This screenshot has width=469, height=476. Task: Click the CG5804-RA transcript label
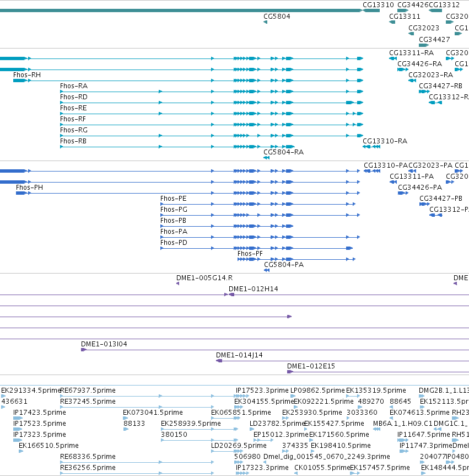[x=283, y=152]
